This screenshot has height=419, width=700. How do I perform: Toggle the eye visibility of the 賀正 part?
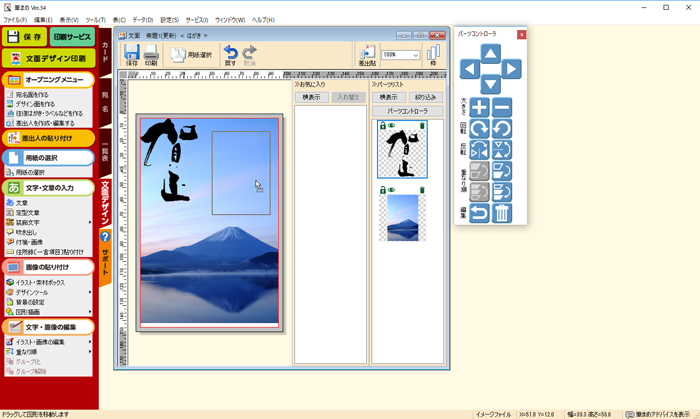tap(390, 126)
